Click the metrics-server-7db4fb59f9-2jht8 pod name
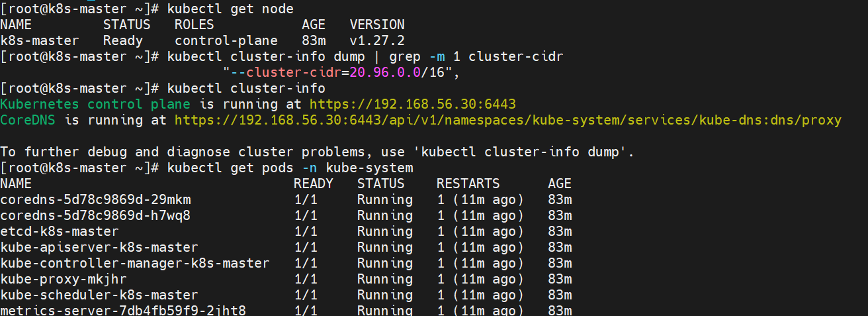The height and width of the screenshot is (316, 868). (x=123, y=310)
